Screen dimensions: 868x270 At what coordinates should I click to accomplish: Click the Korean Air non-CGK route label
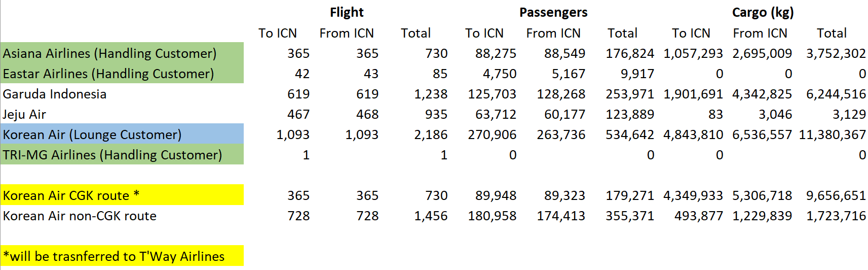click(80, 216)
